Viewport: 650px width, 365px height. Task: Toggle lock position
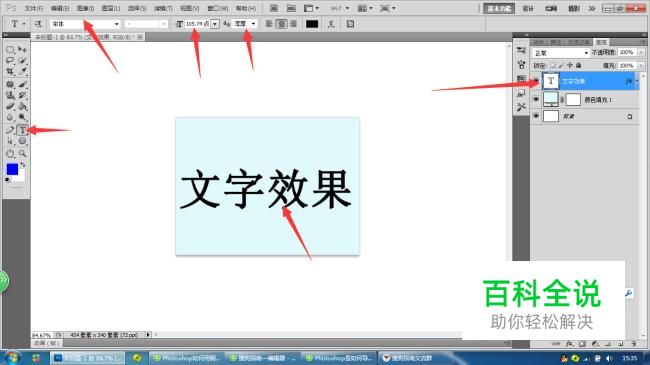(570, 66)
